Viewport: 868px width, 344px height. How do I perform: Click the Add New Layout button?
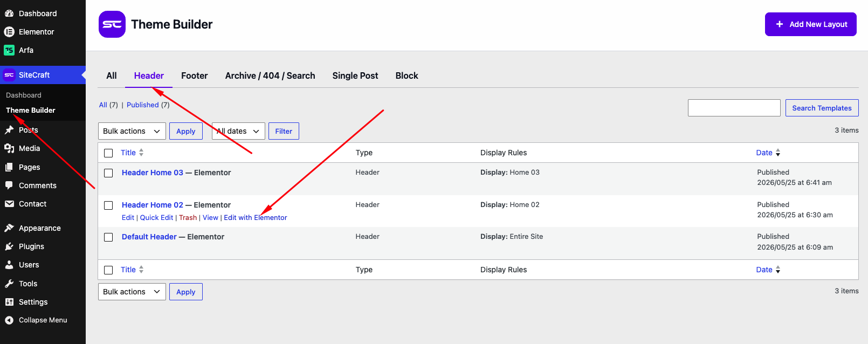811,24
